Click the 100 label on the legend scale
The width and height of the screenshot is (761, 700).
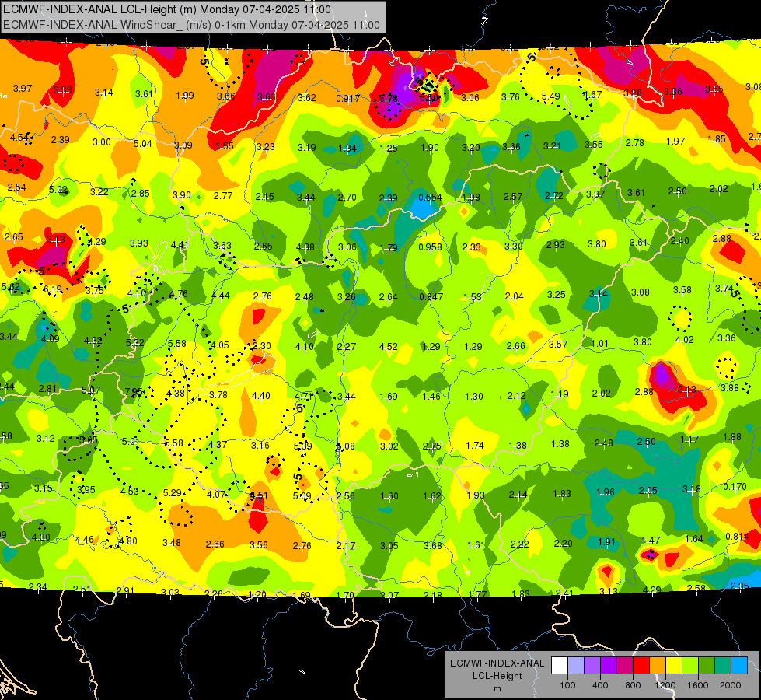(x=567, y=685)
